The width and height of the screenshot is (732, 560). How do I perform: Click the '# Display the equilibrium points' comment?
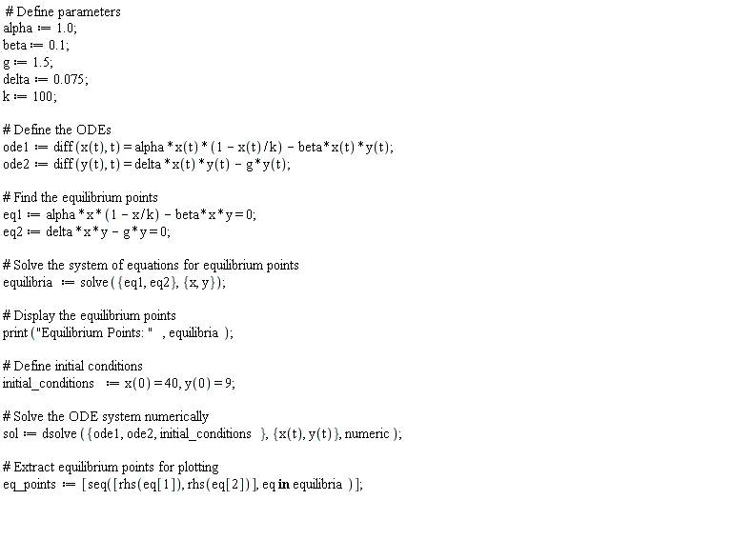tap(90, 316)
